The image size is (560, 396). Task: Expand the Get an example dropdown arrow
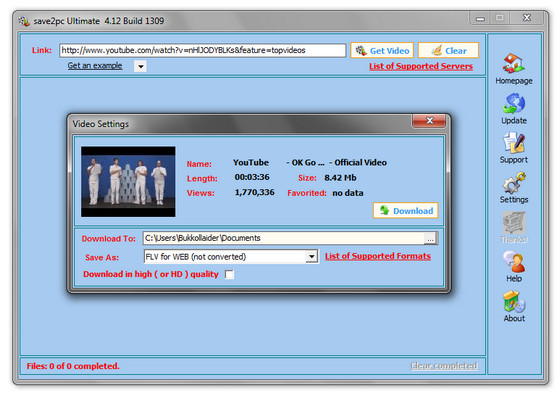(x=140, y=66)
